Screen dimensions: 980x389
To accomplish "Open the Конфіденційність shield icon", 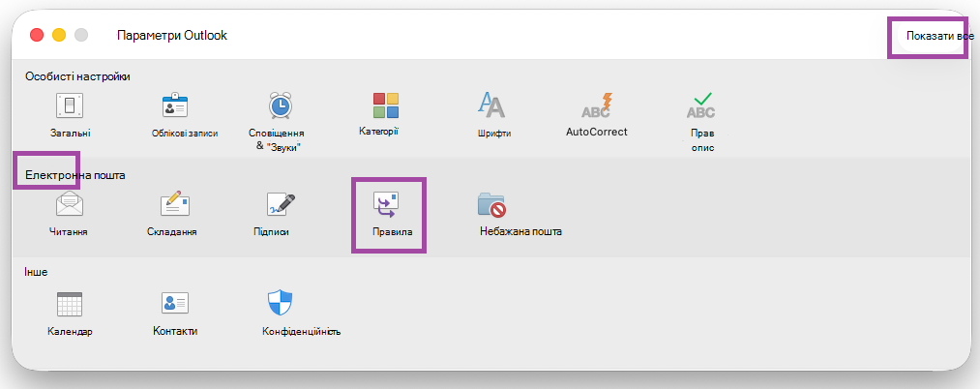I will [x=280, y=303].
